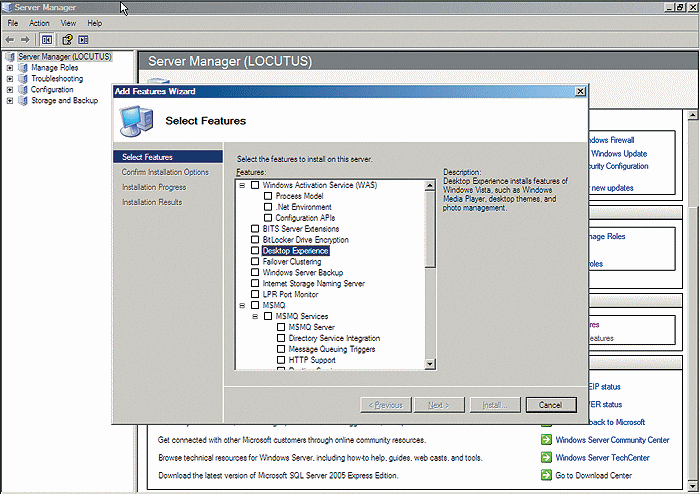The width and height of the screenshot is (700, 494).
Task: Open Windows Server Community Center link
Action: (612, 440)
